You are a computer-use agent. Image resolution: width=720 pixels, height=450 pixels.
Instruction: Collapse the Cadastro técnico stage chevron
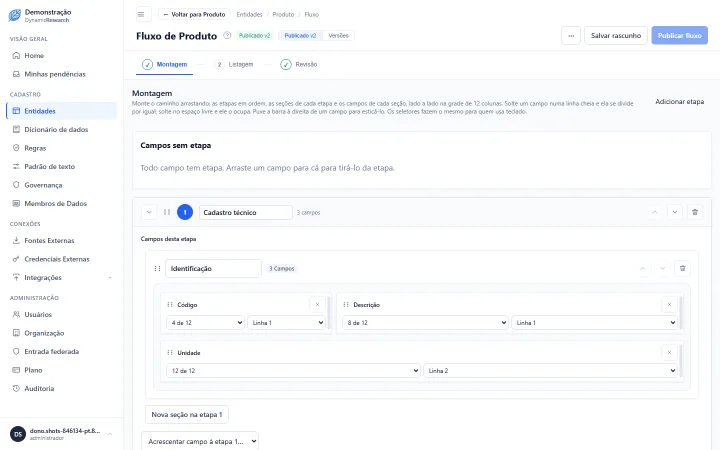pyautogui.click(x=149, y=212)
